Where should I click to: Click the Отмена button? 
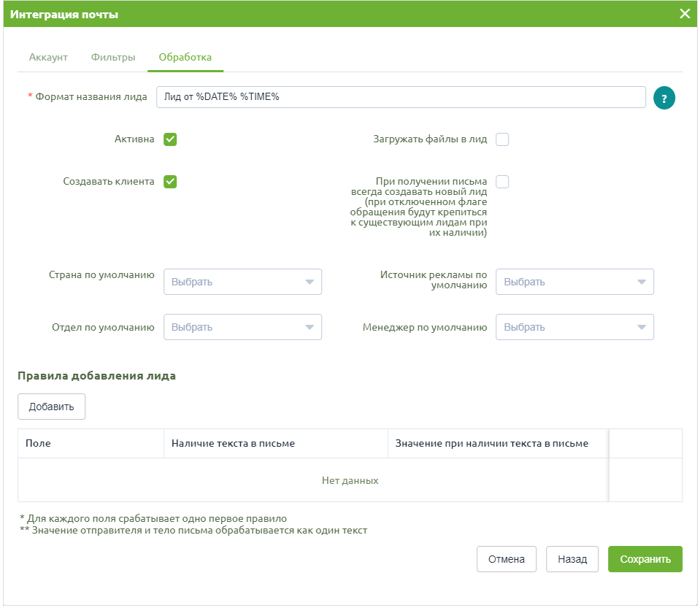[x=507, y=559]
